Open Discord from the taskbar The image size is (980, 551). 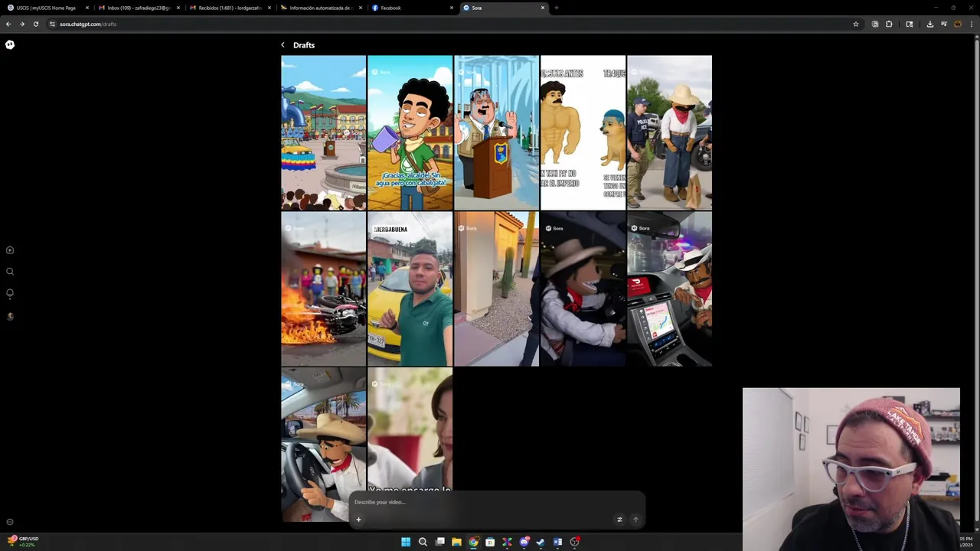coord(524,542)
